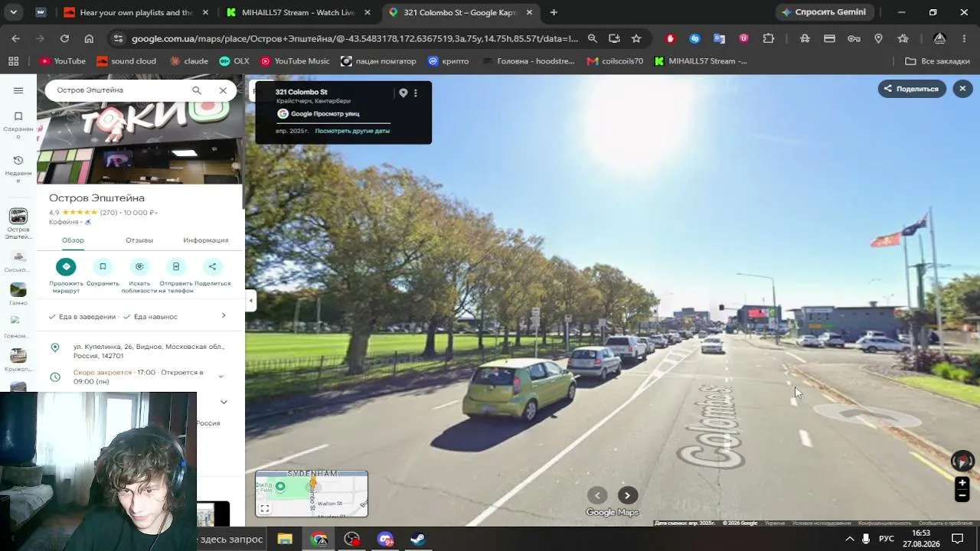Open the Extensions puzzle icon
Image resolution: width=980 pixels, height=551 pixels.
[x=769, y=38]
